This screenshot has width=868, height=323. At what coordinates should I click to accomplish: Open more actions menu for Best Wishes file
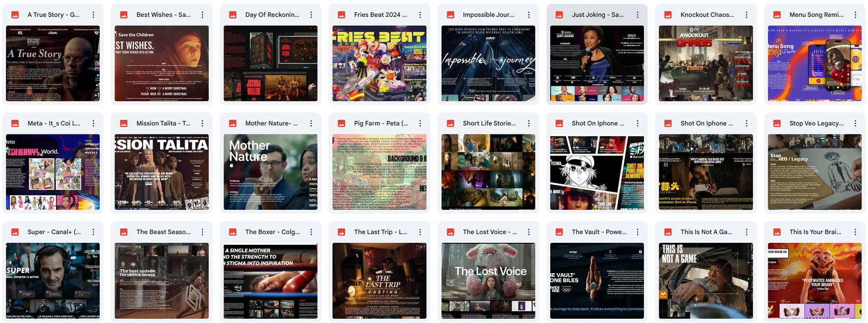pyautogui.click(x=202, y=15)
